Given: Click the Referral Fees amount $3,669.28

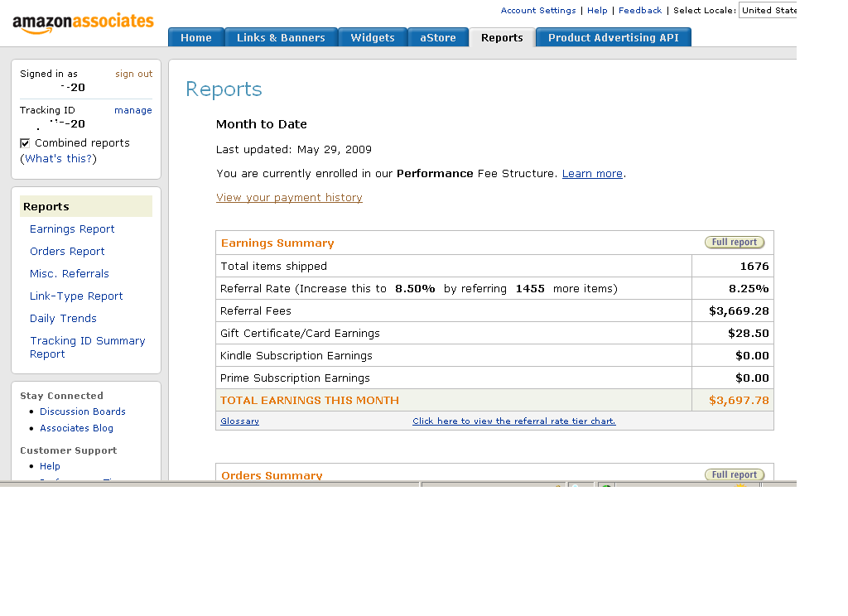Looking at the screenshot, I should pos(739,311).
